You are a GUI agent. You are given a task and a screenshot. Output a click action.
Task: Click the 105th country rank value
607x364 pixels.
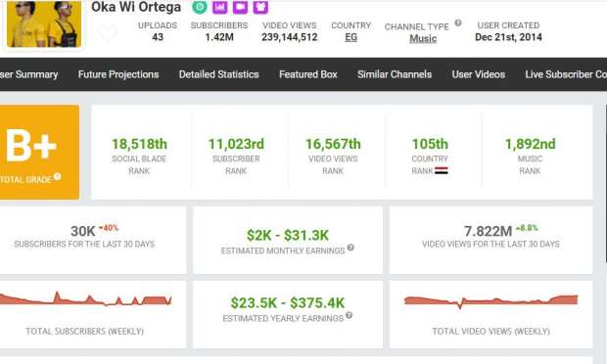coord(430,144)
